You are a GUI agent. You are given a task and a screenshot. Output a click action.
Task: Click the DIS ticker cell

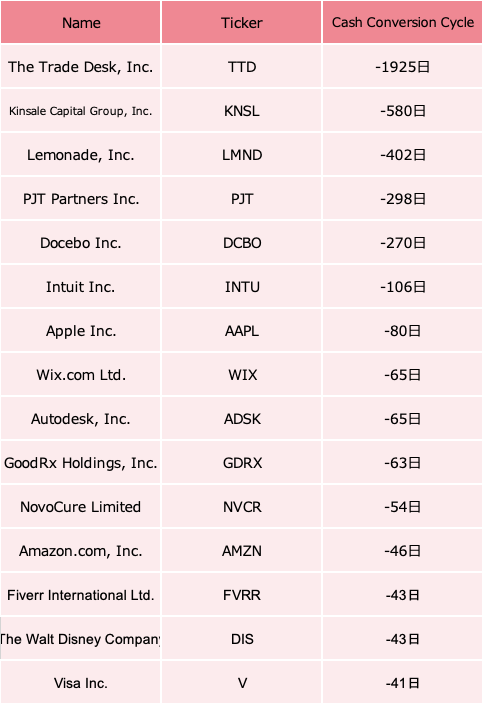(242, 639)
